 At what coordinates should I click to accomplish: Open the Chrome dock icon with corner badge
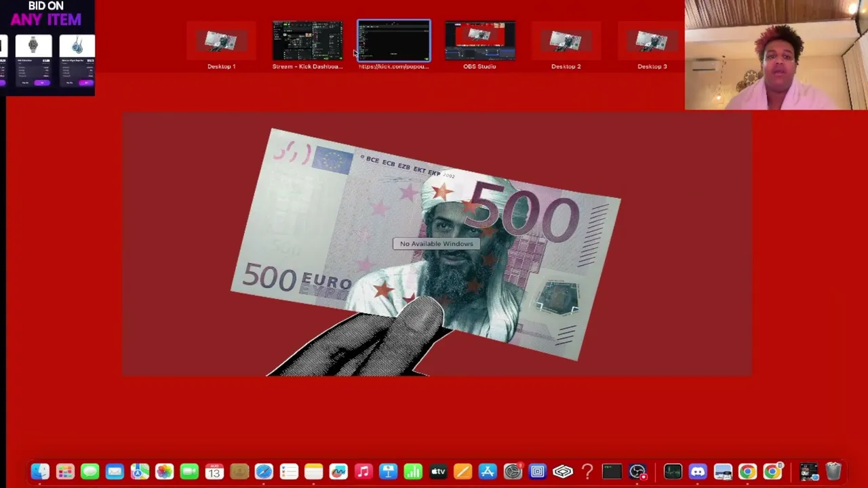pos(772,472)
